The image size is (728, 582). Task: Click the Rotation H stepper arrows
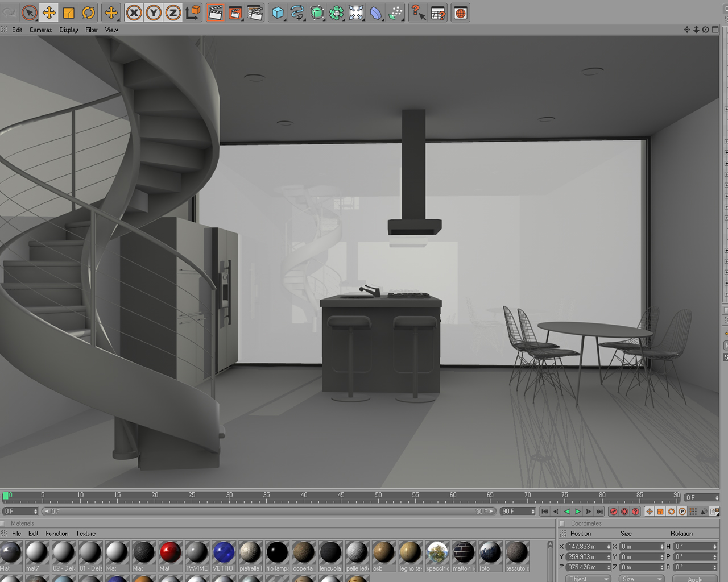(x=715, y=547)
